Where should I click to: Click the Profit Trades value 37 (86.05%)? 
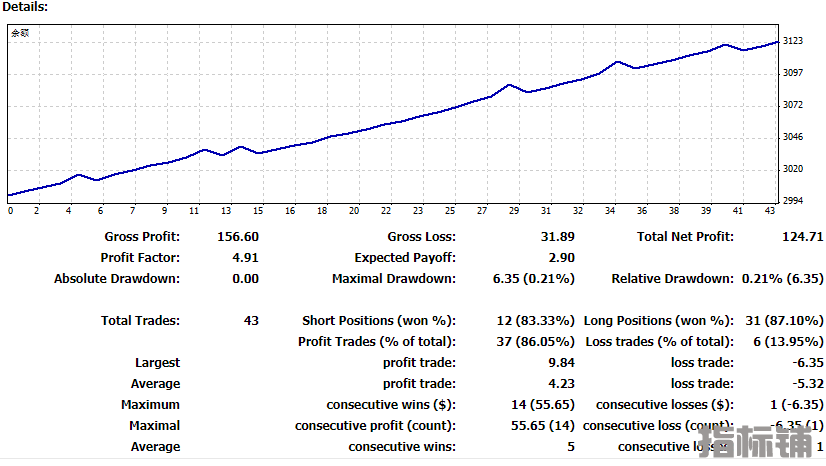[x=533, y=342]
